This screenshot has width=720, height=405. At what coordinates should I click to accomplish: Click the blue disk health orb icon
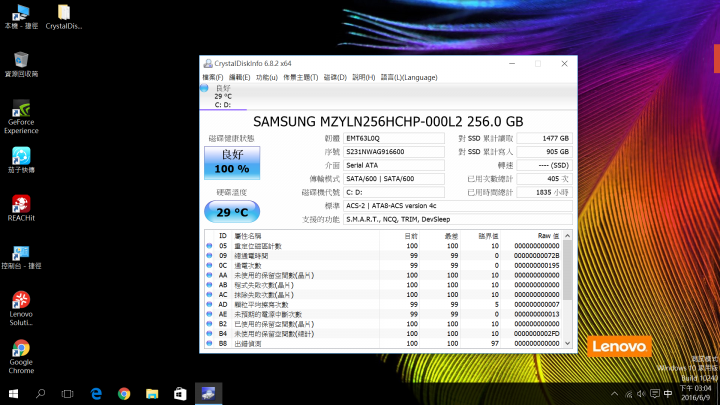(x=204, y=88)
